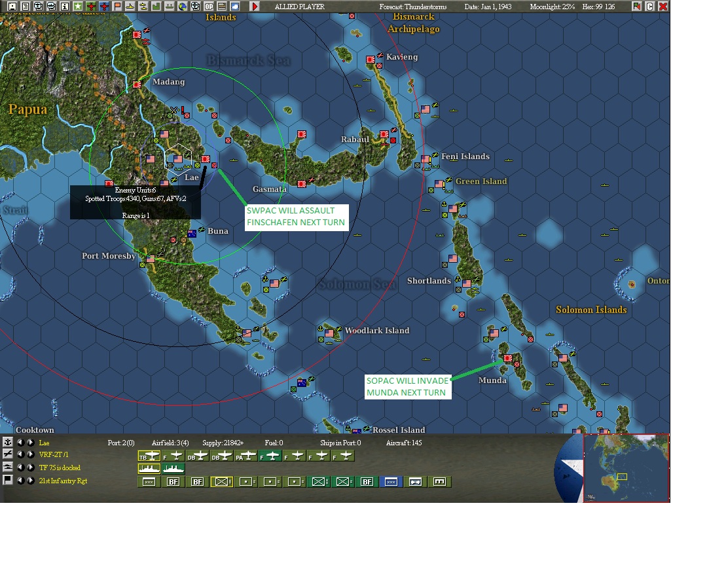709x588 pixels.
Task: Click the Shortlands map label
Action: click(429, 281)
